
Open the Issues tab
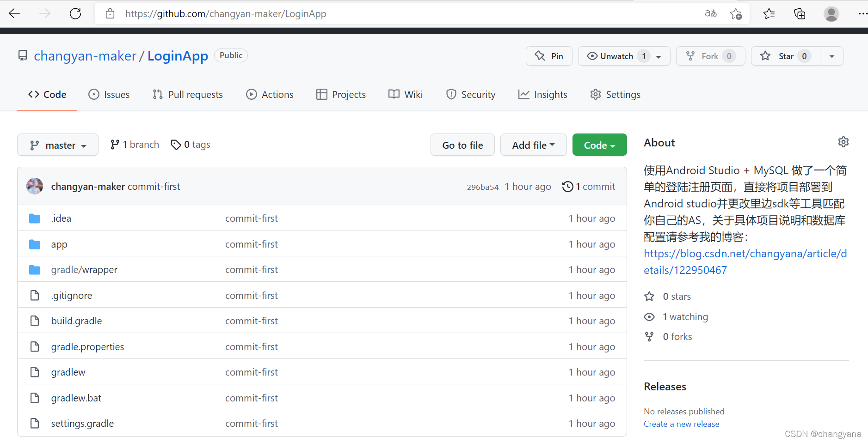109,95
